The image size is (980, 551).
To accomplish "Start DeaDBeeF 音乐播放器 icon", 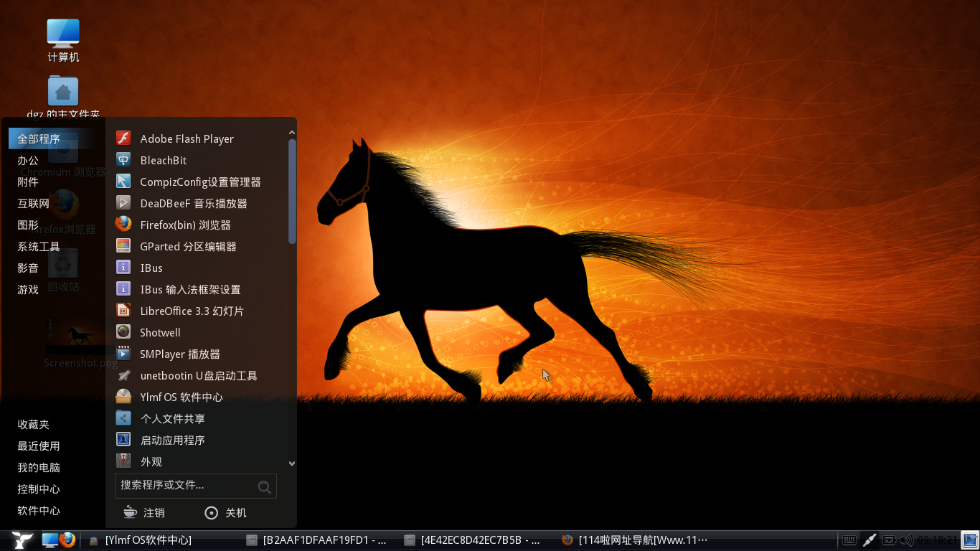I will pos(123,203).
